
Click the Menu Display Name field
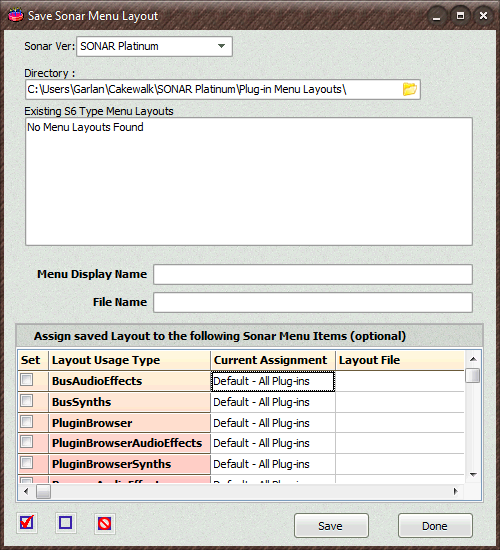pyautogui.click(x=313, y=274)
